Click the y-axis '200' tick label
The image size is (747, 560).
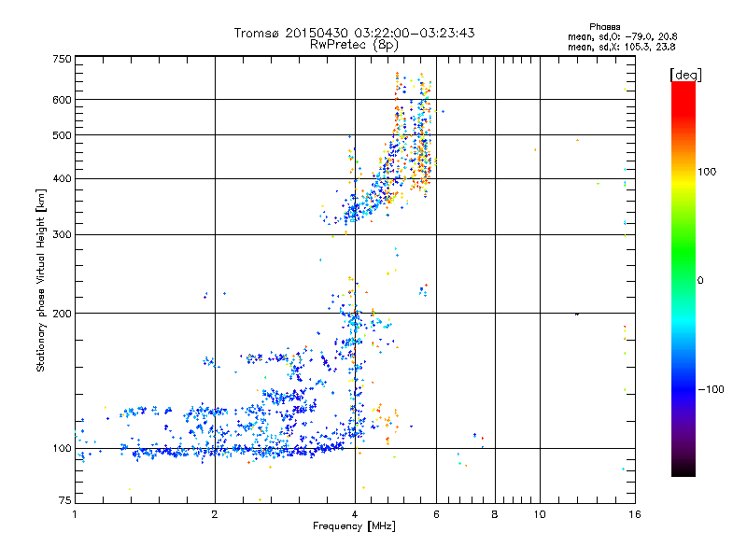tap(63, 314)
